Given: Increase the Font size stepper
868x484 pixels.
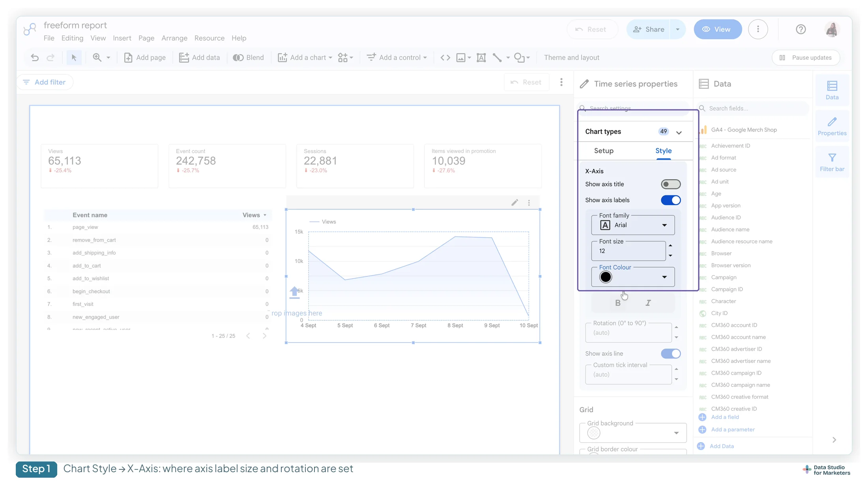Looking at the screenshot, I should click(670, 246).
